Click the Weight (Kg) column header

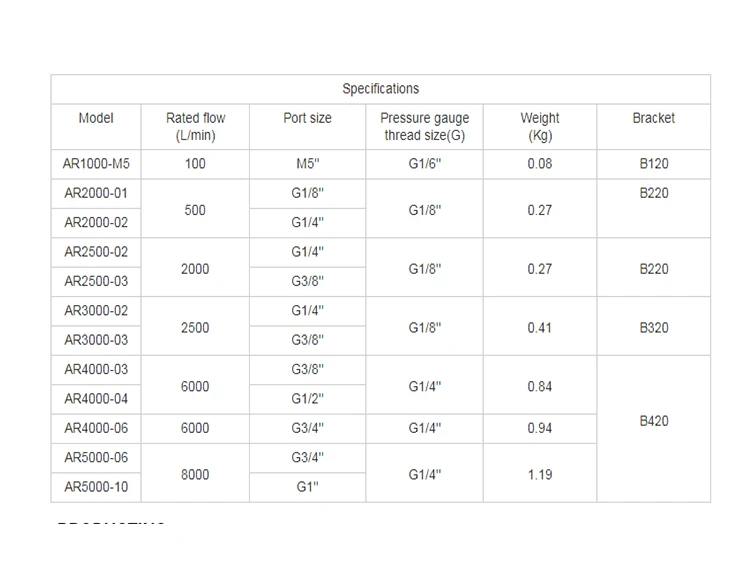pyautogui.click(x=540, y=126)
